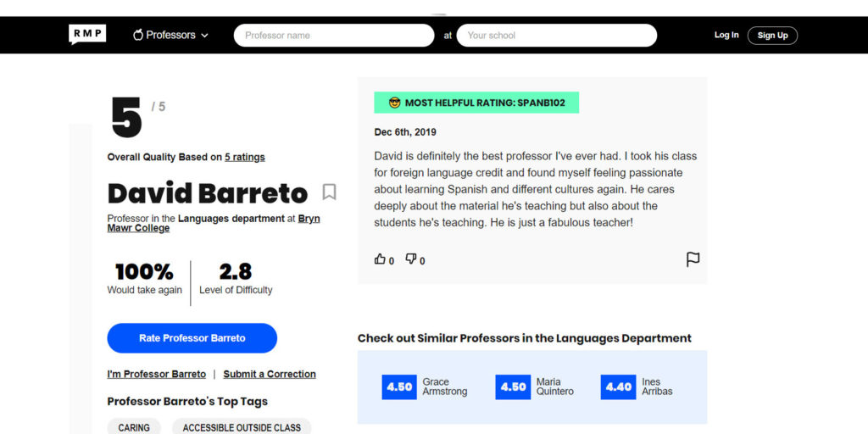This screenshot has width=868, height=434.
Task: Click Rate Professor Barreto button
Action: (x=192, y=338)
